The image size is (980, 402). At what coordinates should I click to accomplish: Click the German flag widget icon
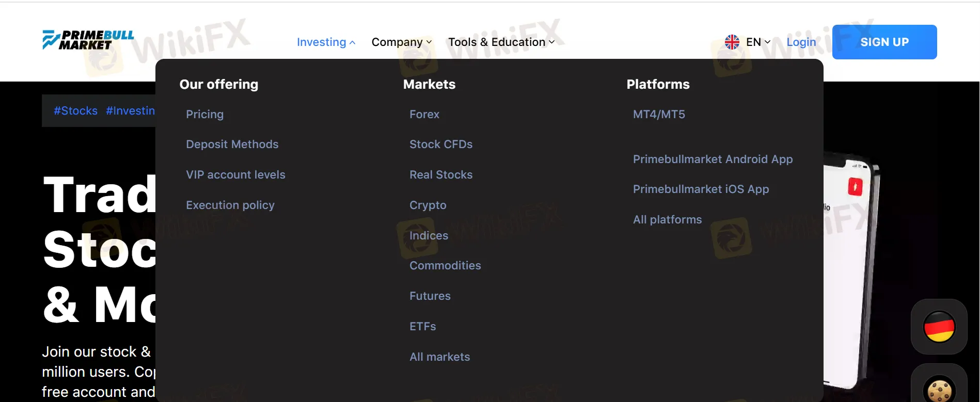click(939, 327)
